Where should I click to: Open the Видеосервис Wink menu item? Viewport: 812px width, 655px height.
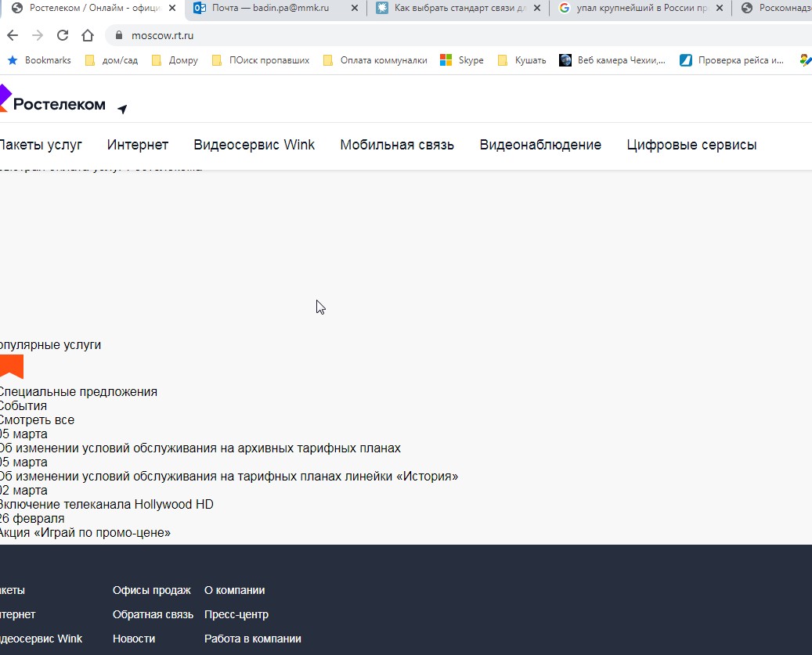coord(254,145)
